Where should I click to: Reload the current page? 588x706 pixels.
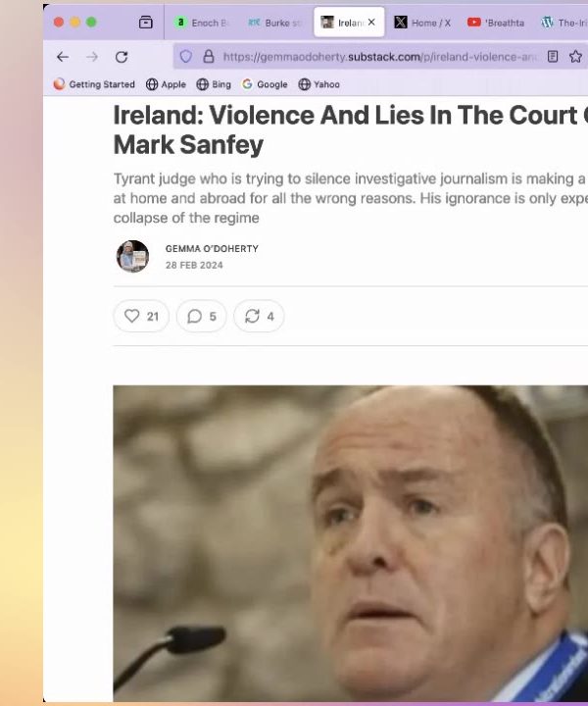click(x=122, y=57)
